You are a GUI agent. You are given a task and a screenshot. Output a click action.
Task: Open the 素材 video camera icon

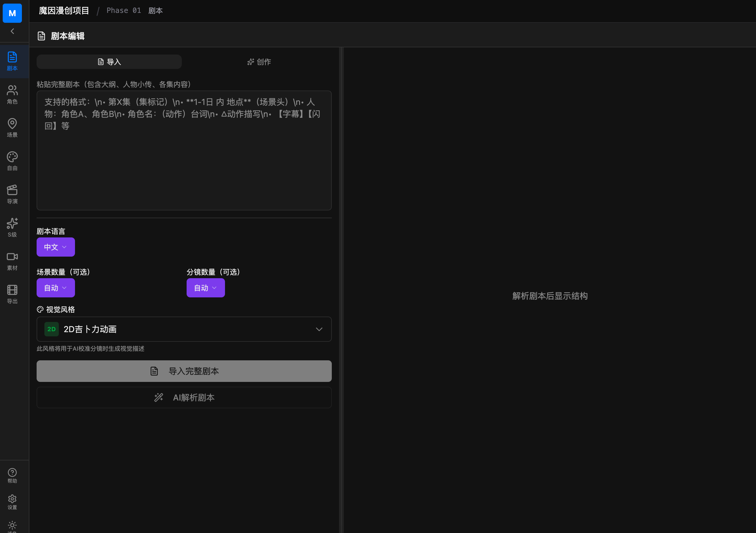click(12, 261)
